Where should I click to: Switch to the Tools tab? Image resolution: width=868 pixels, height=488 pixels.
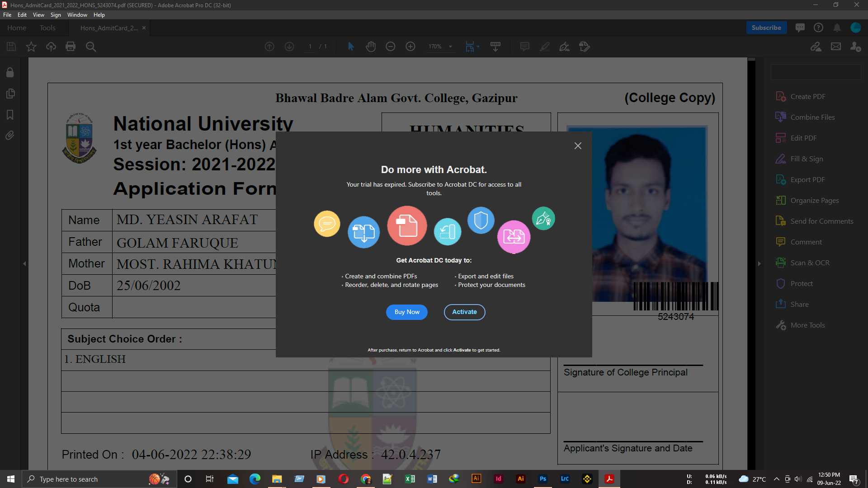47,28
